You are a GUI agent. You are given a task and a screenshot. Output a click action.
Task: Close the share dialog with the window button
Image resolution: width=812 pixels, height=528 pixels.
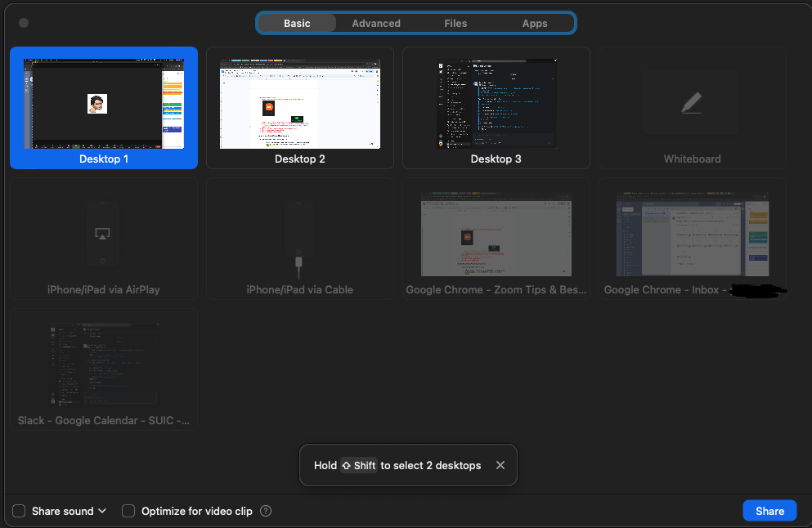pos(24,23)
